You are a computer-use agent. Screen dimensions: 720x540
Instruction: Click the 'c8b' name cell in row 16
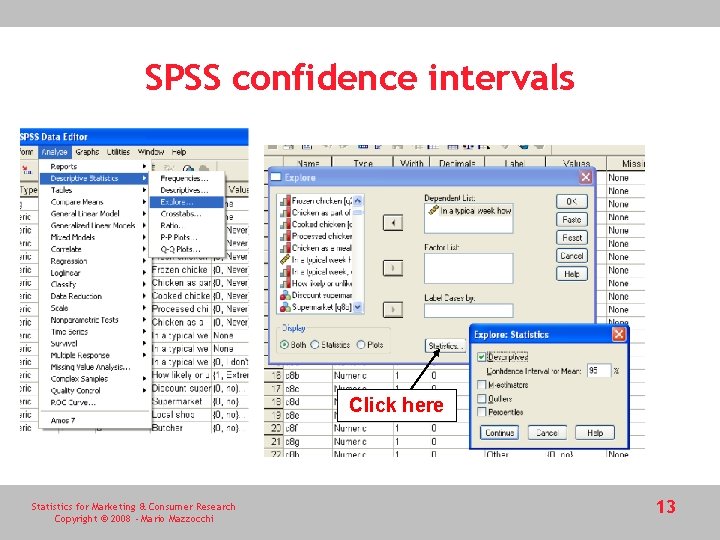(x=307, y=376)
